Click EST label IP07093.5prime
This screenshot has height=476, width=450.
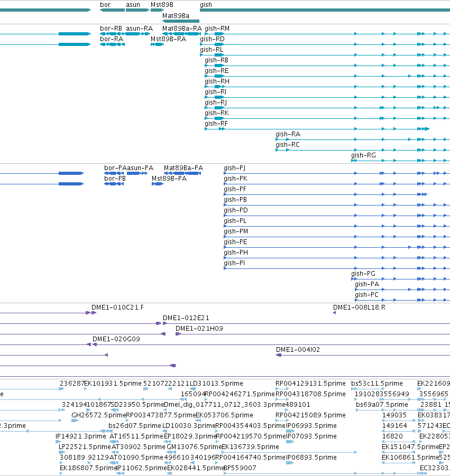click(311, 436)
